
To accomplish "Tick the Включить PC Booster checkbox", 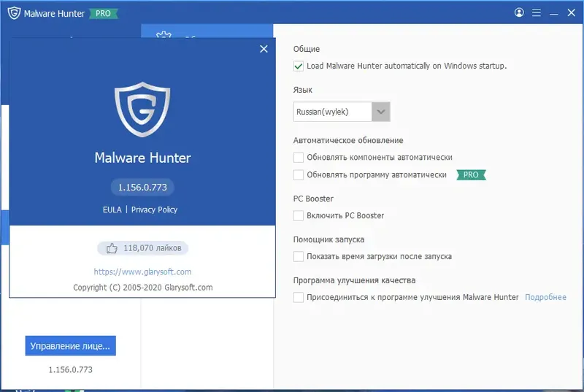I will point(299,215).
